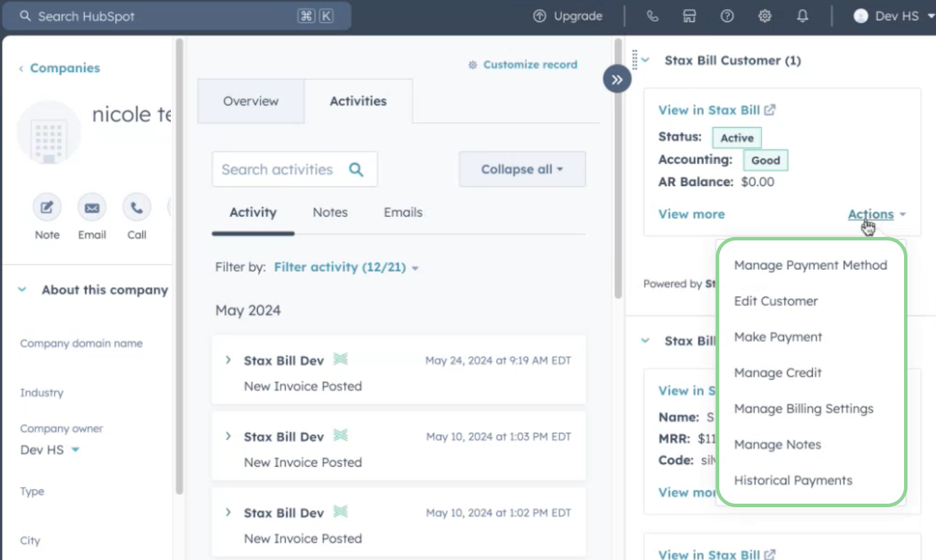Compose an Email using the envelope icon
The image size is (936, 560).
coord(92,207)
